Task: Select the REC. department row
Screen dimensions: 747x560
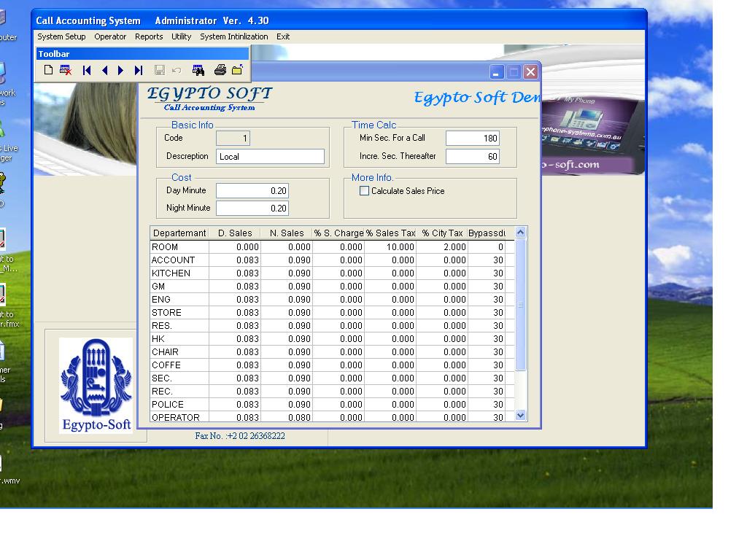Action: tap(332, 392)
